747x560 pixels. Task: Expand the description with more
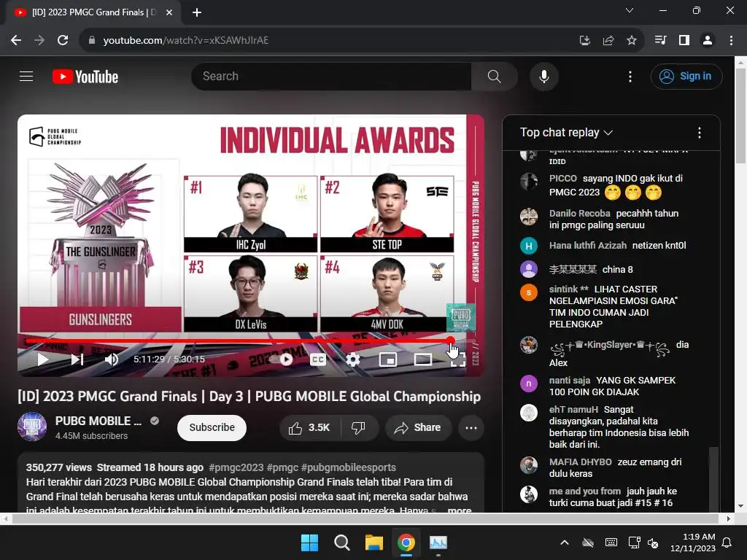(x=460, y=510)
